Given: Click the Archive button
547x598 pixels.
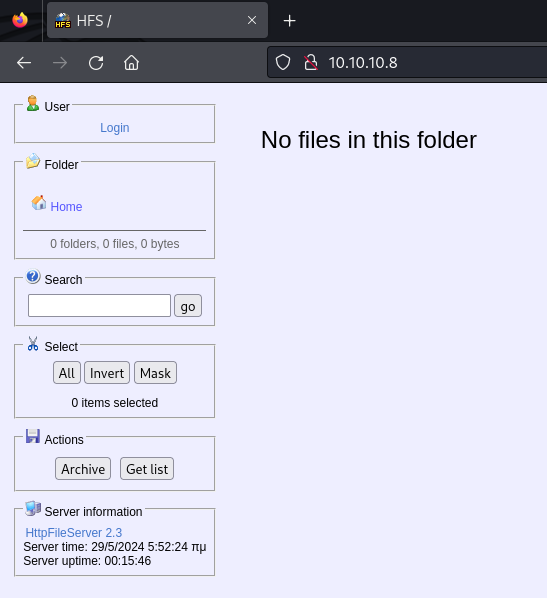Looking at the screenshot, I should [83, 469].
